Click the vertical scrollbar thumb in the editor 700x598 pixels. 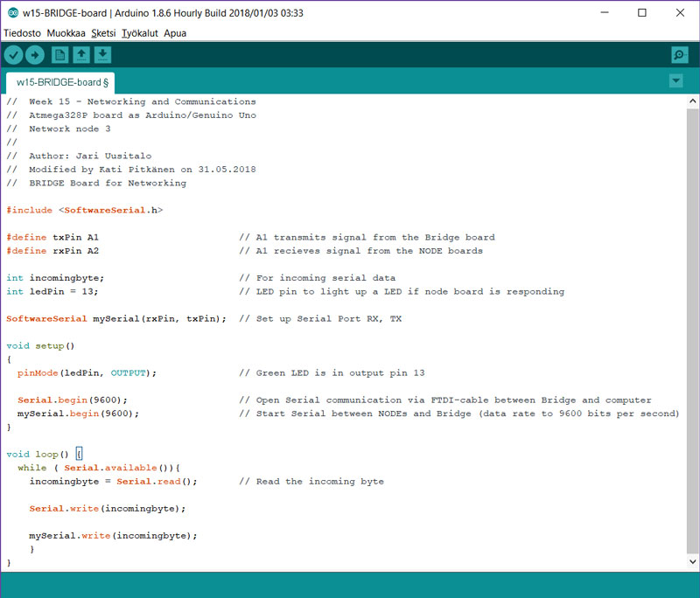[x=692, y=330]
